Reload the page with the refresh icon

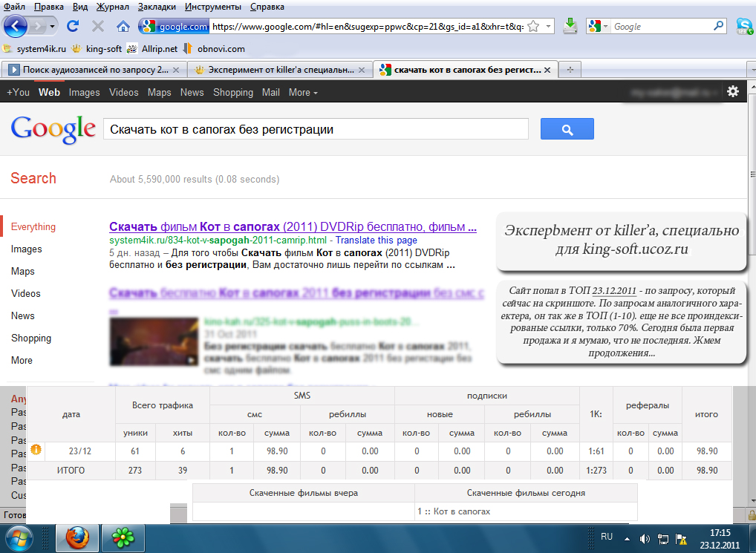tap(73, 26)
